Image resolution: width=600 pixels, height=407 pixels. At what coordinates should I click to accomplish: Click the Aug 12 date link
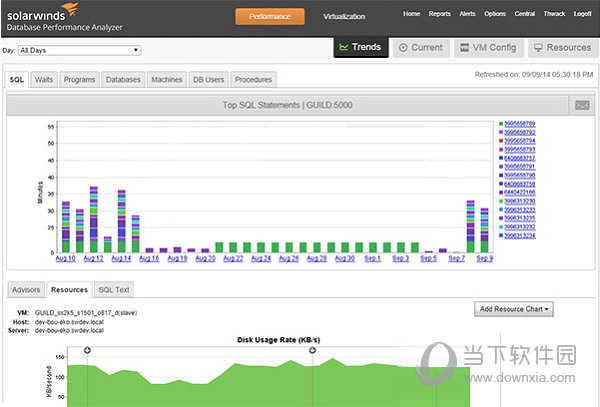[93, 259]
